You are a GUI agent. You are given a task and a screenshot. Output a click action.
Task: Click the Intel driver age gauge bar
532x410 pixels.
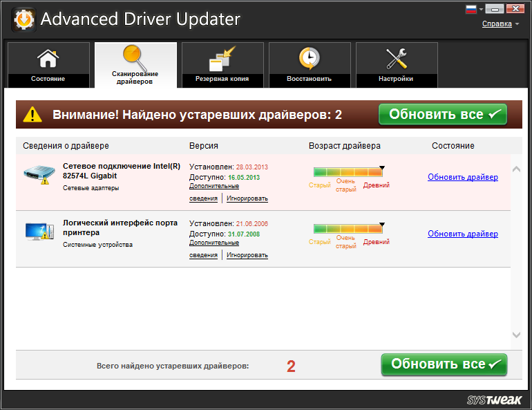coord(348,171)
